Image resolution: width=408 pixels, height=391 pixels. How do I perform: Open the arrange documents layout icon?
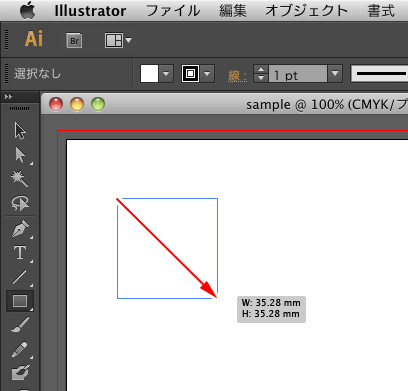118,41
